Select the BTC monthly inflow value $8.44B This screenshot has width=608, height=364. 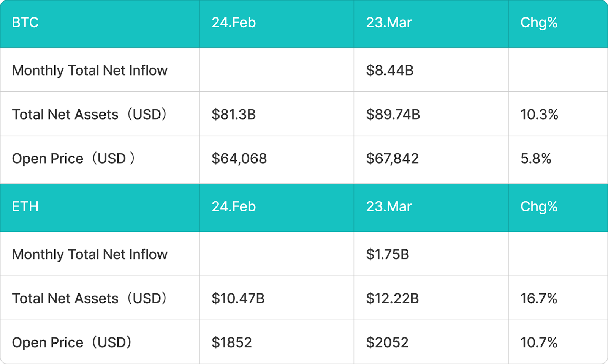[389, 71]
